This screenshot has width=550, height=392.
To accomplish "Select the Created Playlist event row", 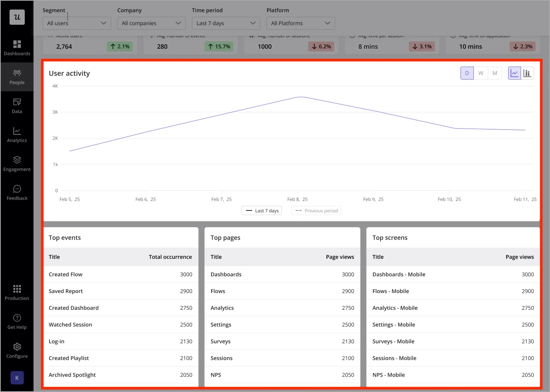I will tap(121, 358).
